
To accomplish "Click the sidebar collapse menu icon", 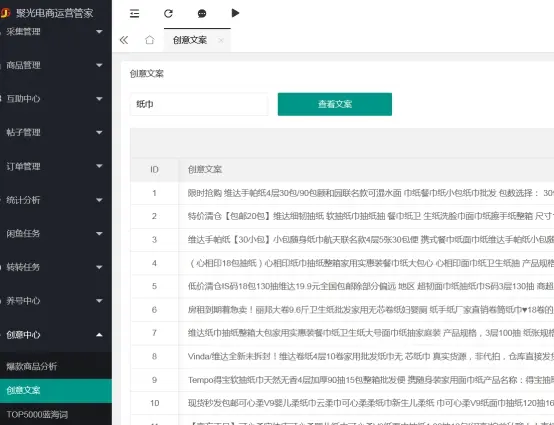I will (x=134, y=13).
